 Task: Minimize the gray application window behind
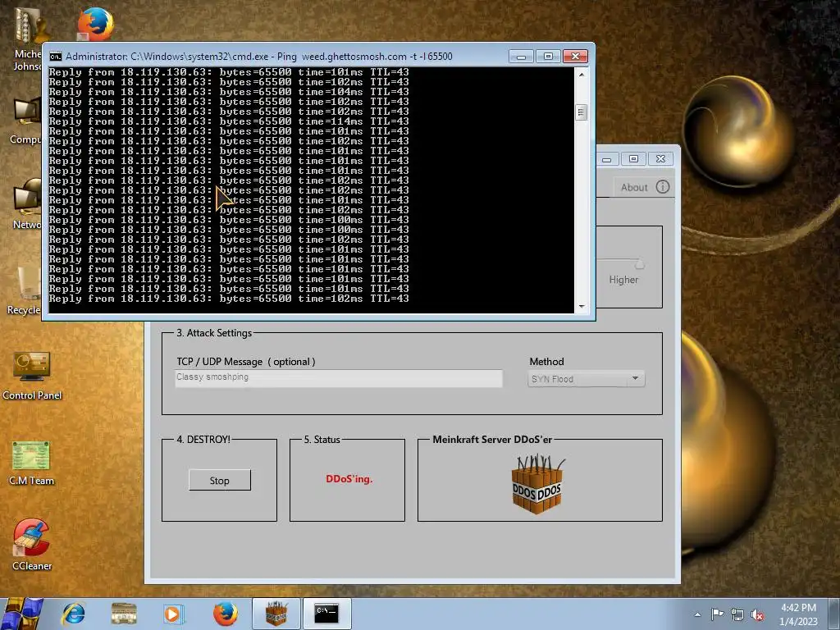(x=606, y=159)
